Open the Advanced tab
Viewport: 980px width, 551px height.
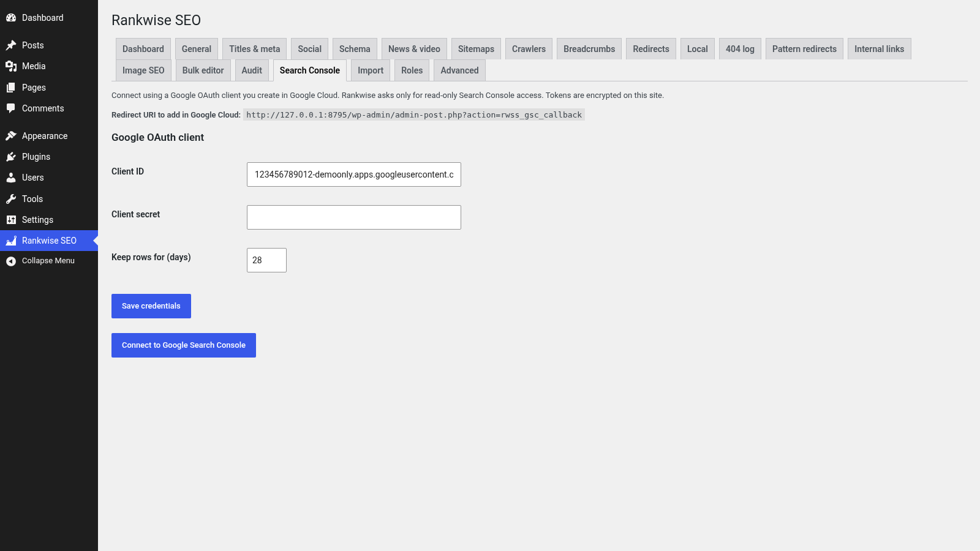[x=459, y=70]
